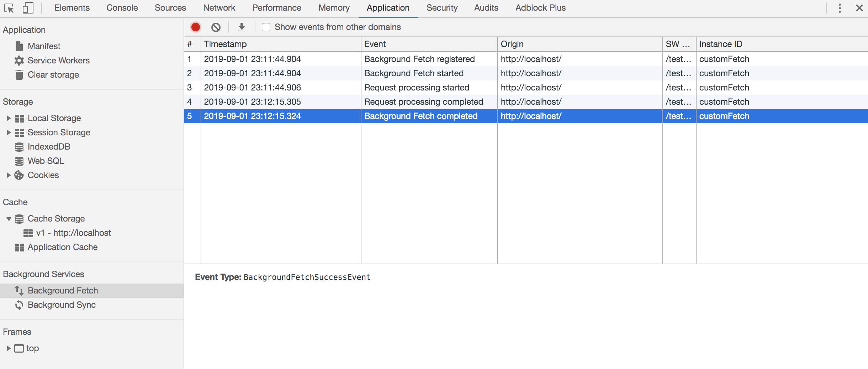
Task: Click the v1 cache table icon
Action: tap(28, 233)
